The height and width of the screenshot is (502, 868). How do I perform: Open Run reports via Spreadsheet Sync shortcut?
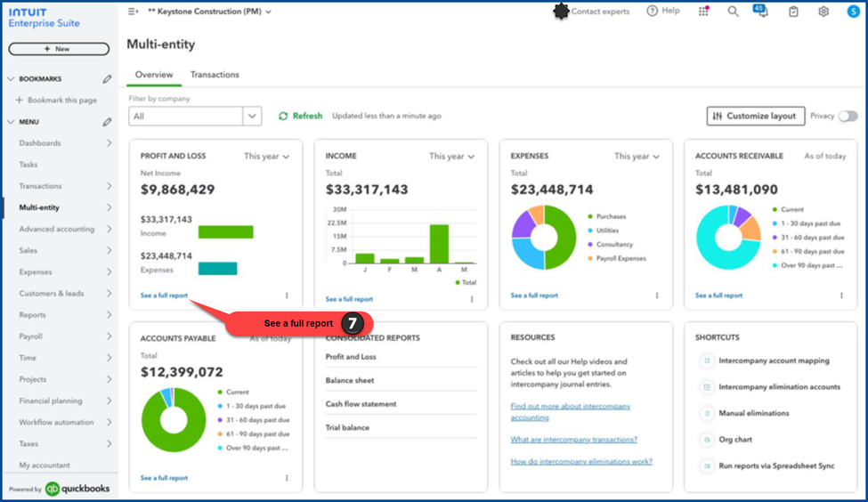coord(776,466)
